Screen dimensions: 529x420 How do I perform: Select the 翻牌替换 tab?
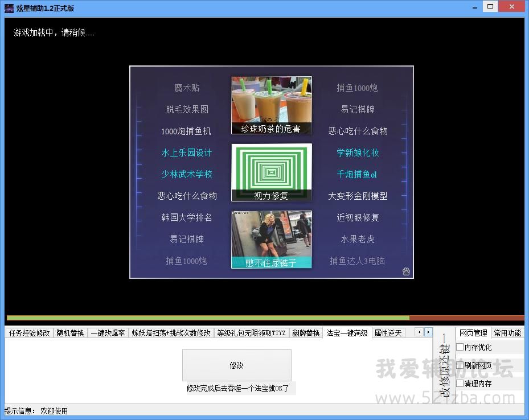306,333
